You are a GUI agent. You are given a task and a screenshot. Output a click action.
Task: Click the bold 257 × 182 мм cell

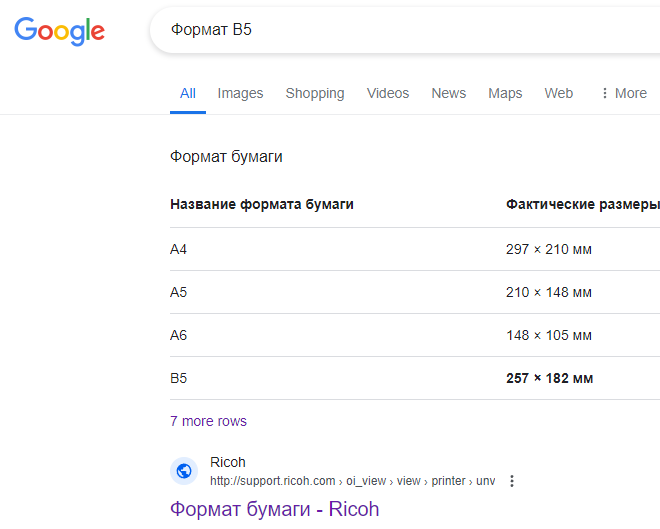click(x=550, y=378)
